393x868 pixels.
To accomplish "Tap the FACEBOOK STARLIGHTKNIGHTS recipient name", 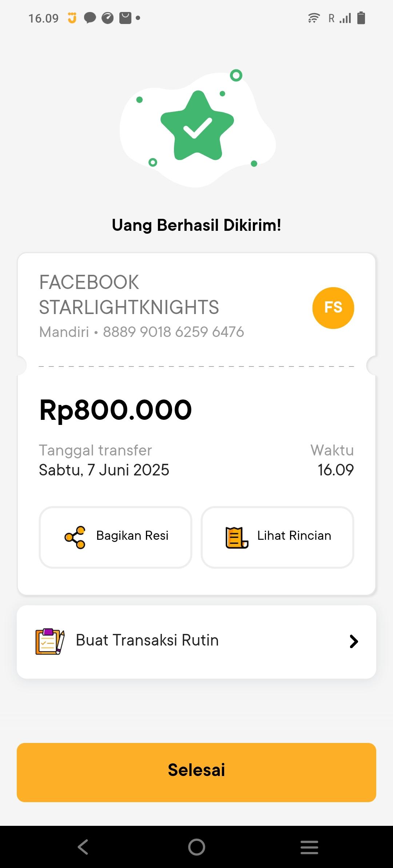I will coord(129,294).
